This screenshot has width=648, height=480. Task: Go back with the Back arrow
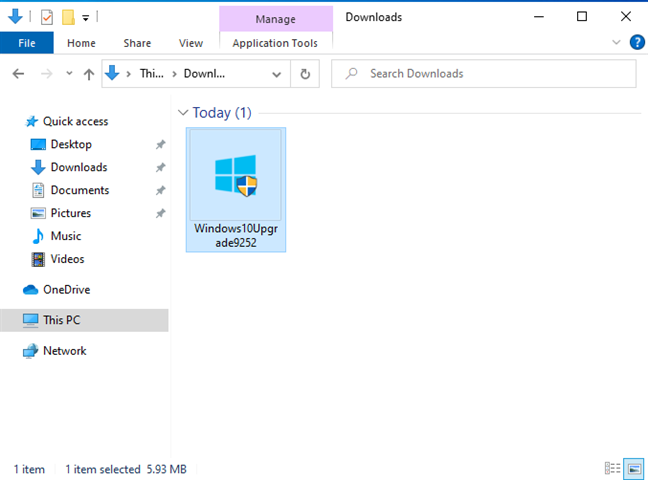point(18,74)
